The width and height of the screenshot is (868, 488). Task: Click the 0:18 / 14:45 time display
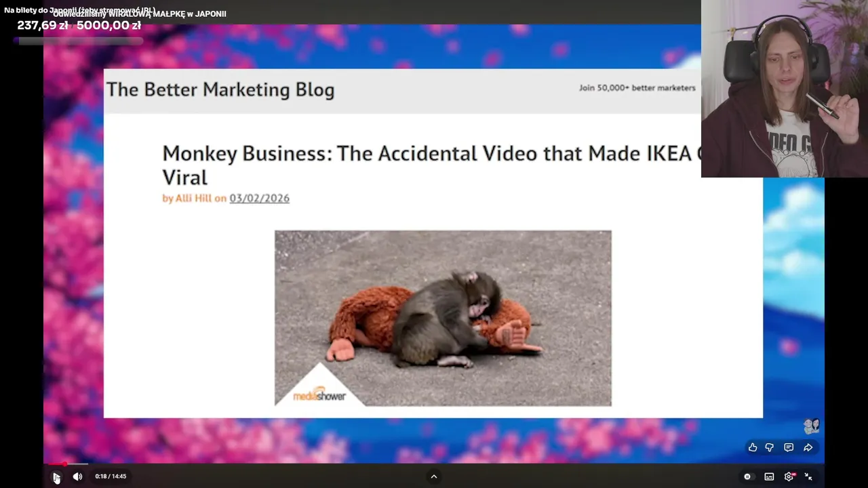(x=111, y=476)
